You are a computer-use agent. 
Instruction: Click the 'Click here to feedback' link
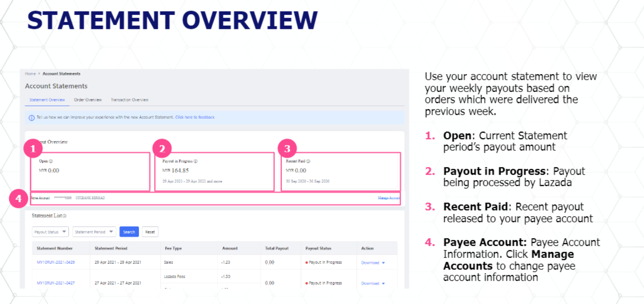(x=195, y=117)
